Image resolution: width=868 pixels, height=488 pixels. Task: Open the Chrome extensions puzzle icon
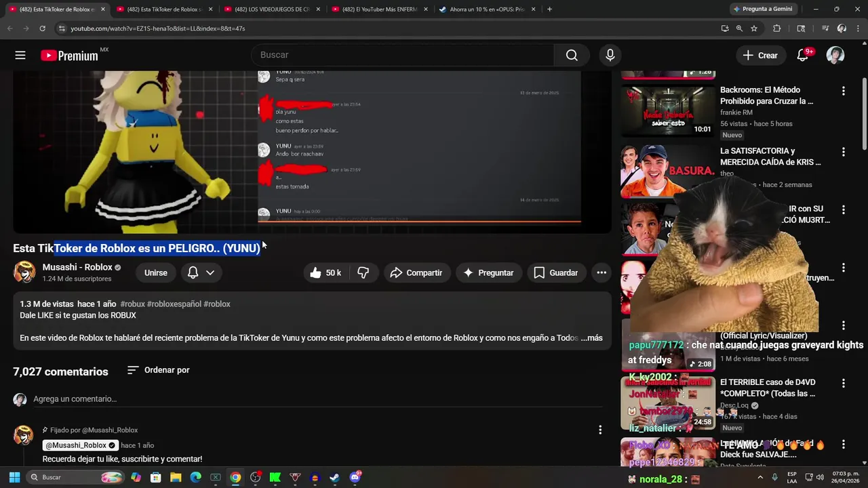(777, 28)
